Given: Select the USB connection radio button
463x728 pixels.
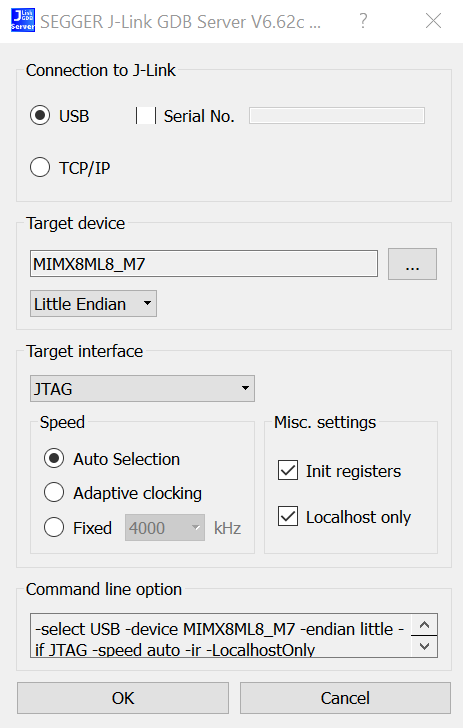Looking at the screenshot, I should pos(40,116).
